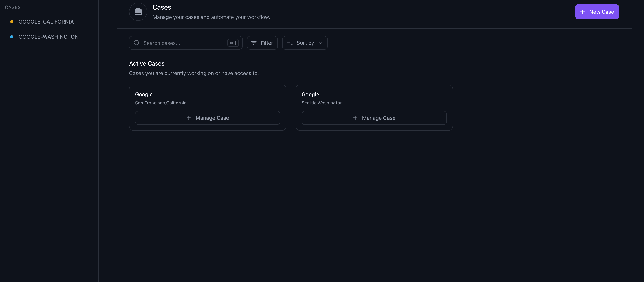This screenshot has height=282, width=644.
Task: Open the Sort by dropdown
Action: pos(305,43)
